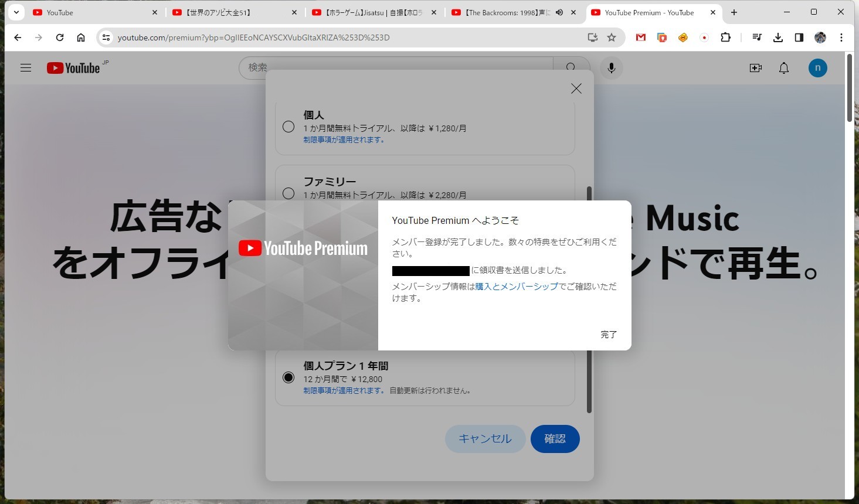This screenshot has width=859, height=504.
Task: Open the YouTube account avatar menu
Action: (x=818, y=68)
